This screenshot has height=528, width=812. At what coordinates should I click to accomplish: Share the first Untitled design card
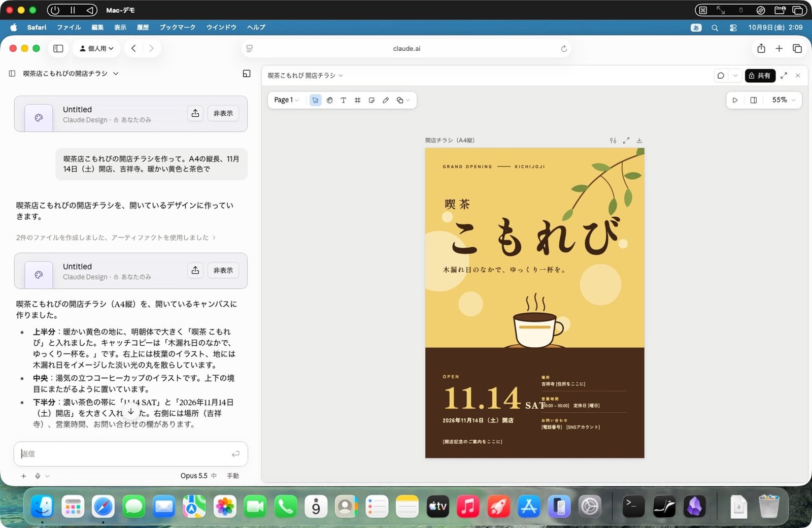[195, 113]
